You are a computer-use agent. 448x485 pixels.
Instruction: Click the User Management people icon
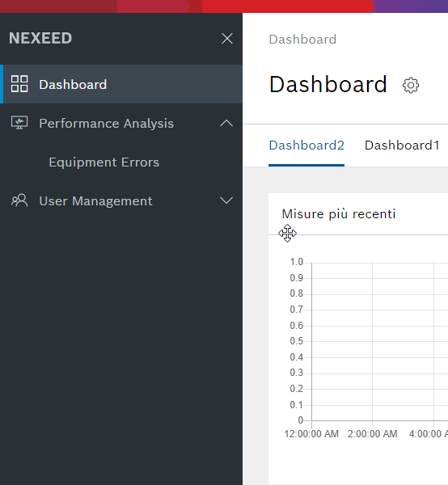(x=19, y=200)
